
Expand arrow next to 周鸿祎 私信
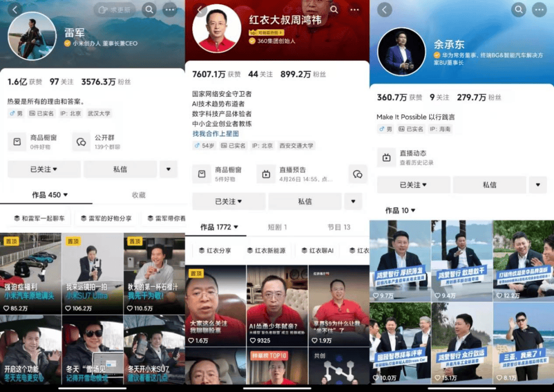(353, 201)
